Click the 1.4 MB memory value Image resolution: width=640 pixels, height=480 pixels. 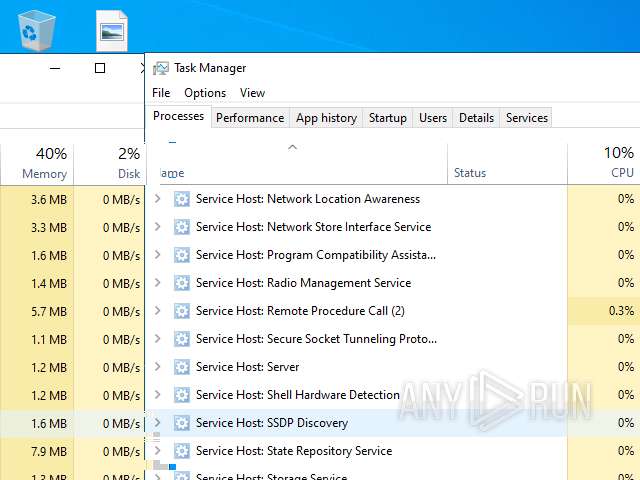click(x=49, y=284)
